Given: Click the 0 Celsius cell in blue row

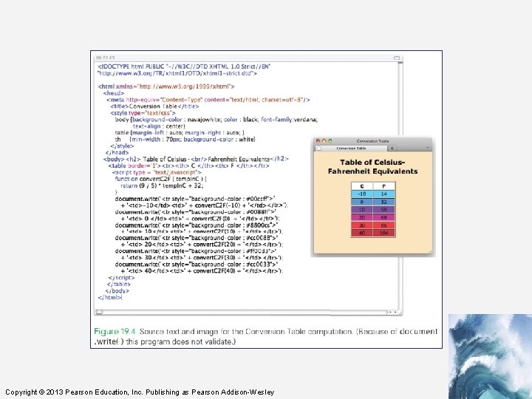Looking at the screenshot, I should (361, 202).
